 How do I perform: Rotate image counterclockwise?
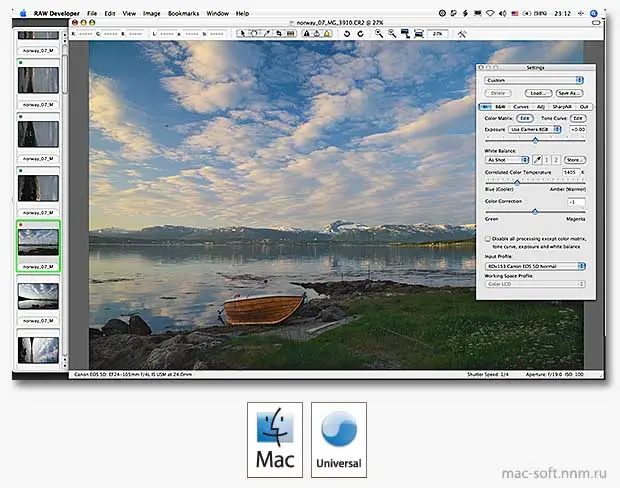tap(346, 33)
